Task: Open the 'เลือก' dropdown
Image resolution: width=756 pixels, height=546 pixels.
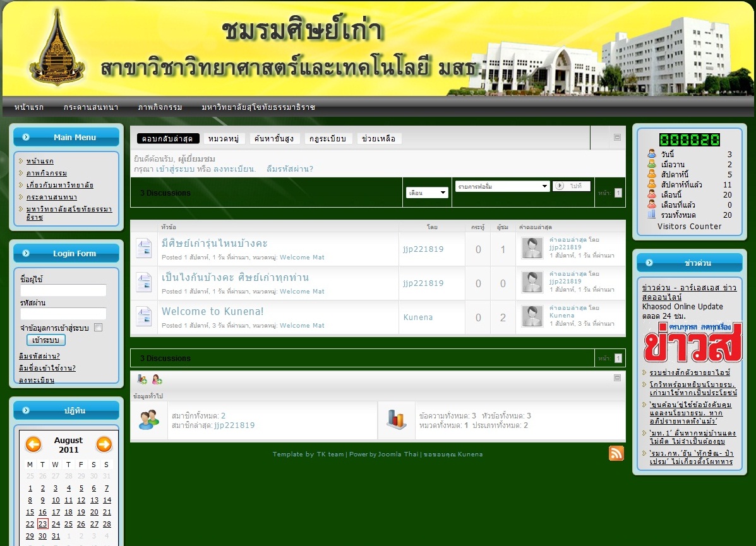Action: (427, 193)
